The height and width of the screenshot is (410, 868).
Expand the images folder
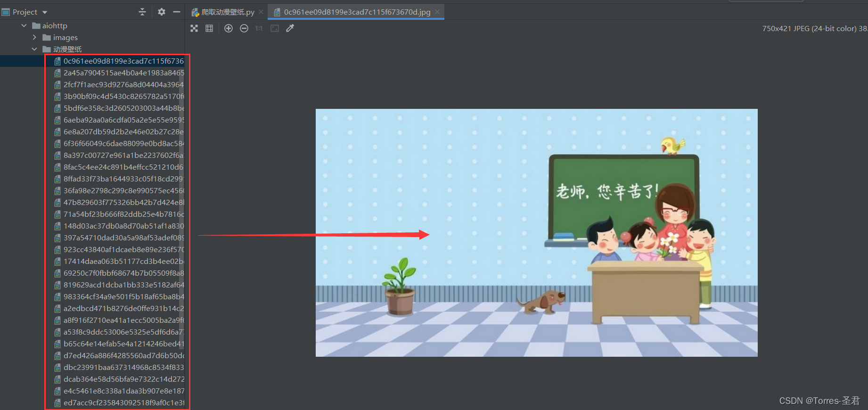[x=34, y=37]
